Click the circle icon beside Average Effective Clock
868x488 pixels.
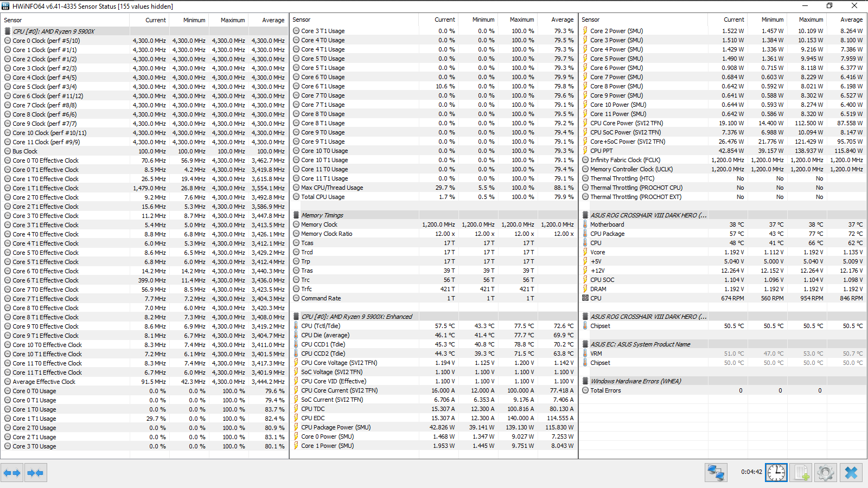8,382
